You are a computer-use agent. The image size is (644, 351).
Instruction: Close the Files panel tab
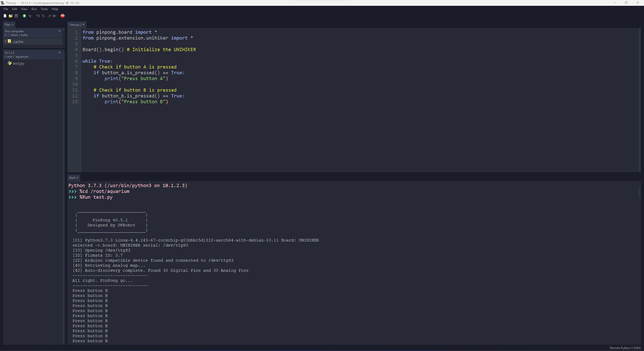point(13,24)
